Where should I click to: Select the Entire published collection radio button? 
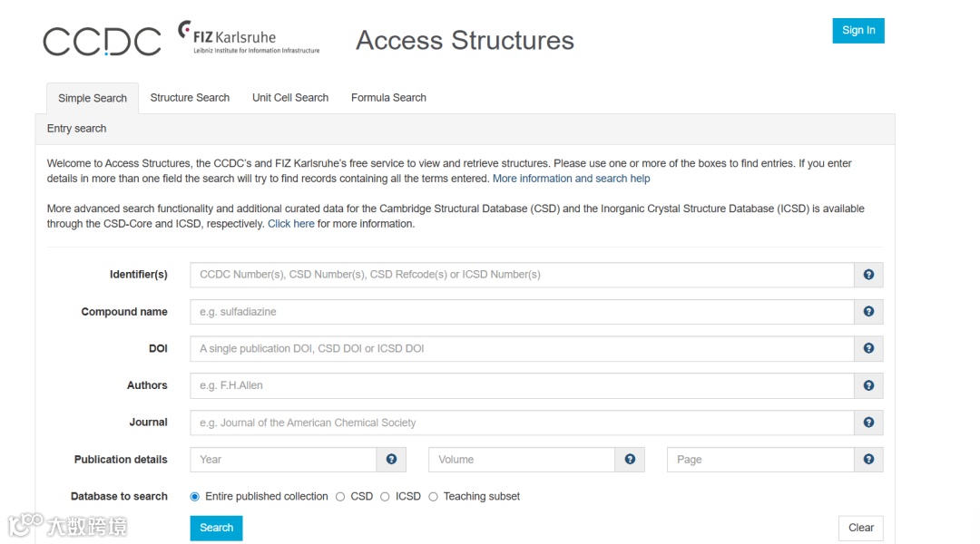pos(195,497)
